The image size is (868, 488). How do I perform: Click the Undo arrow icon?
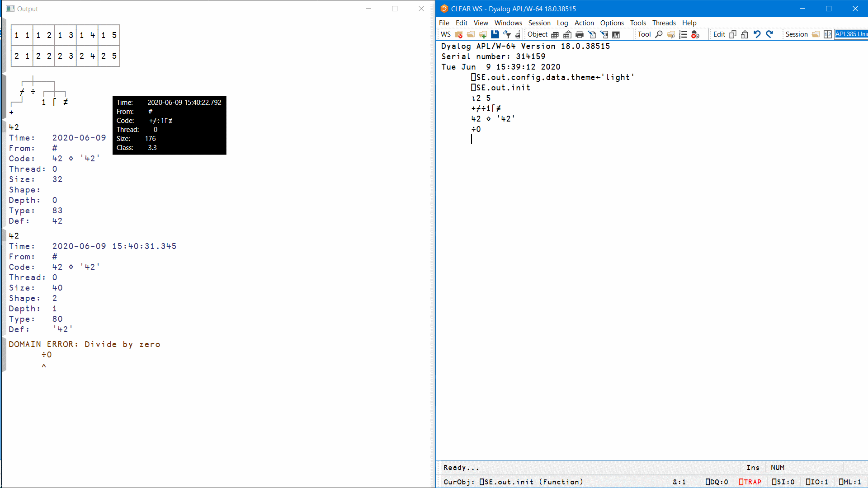point(757,34)
